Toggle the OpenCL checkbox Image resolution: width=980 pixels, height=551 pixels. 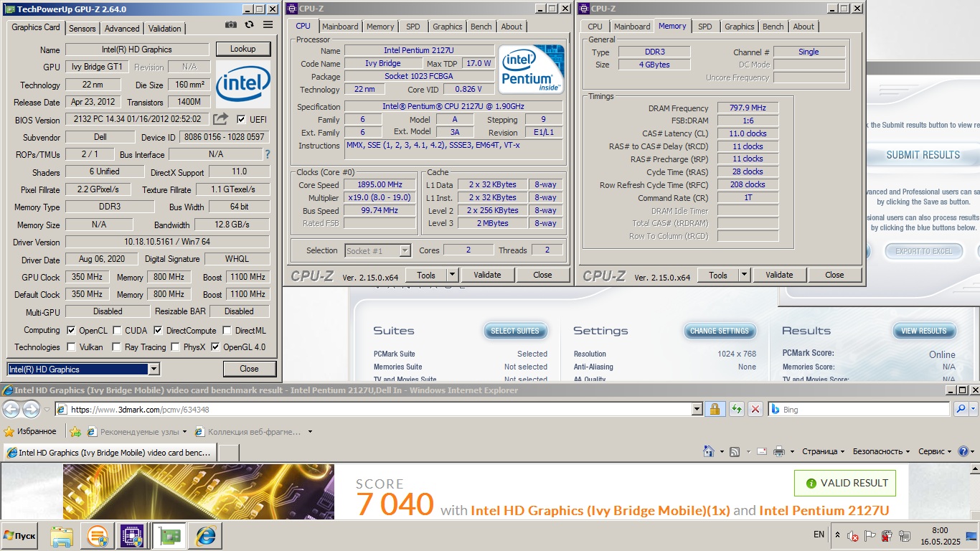(x=71, y=331)
